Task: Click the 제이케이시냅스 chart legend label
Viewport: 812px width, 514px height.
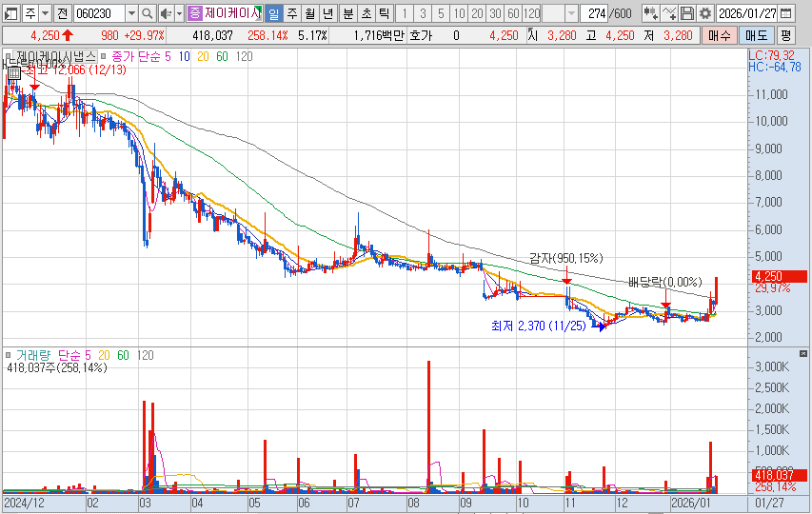Action: tap(55, 56)
